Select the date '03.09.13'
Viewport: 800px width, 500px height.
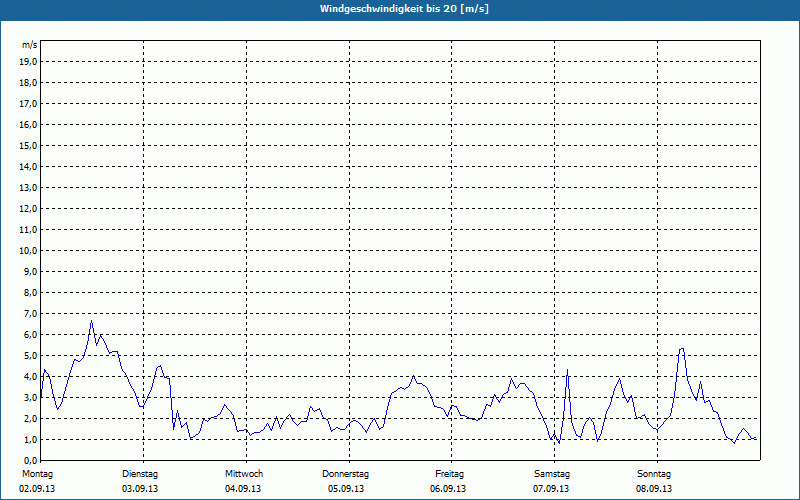140,489
